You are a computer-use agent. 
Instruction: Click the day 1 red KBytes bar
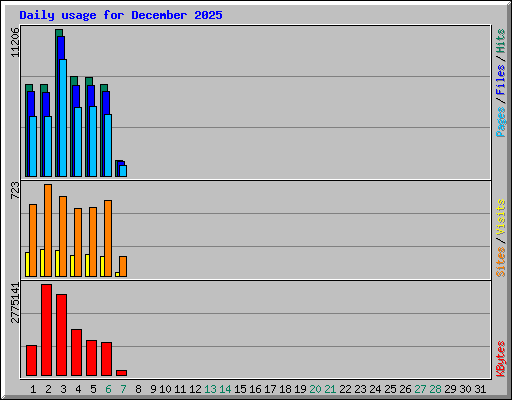(32, 361)
